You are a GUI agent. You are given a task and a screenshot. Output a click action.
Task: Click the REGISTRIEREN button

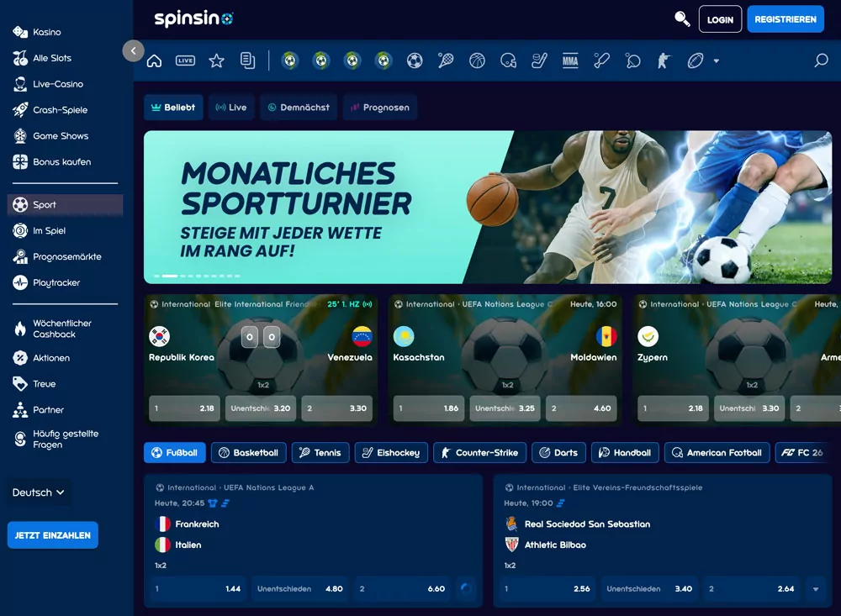785,19
